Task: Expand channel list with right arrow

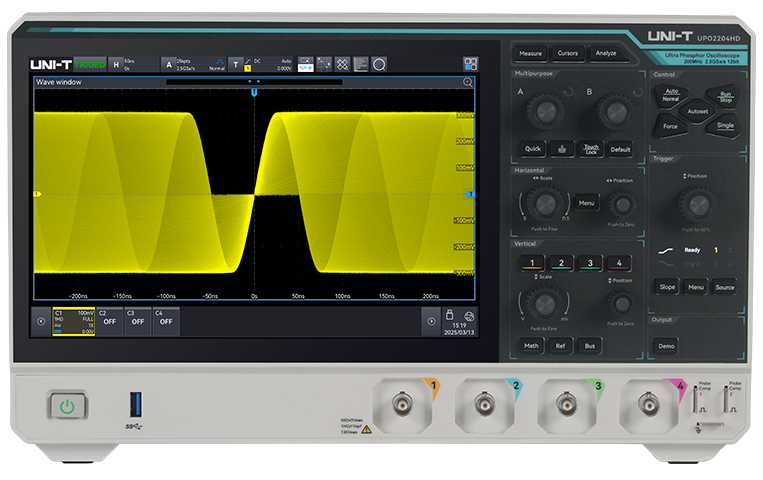Action: tap(431, 321)
